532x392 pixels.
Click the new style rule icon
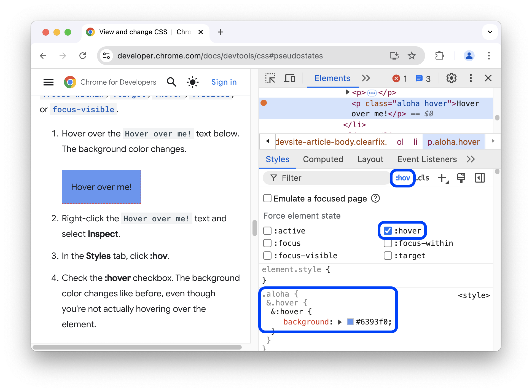(443, 178)
